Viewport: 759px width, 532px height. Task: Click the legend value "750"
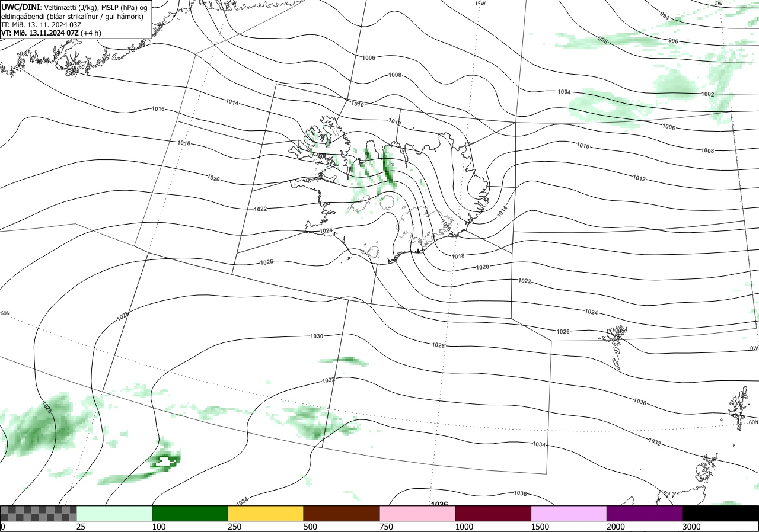click(x=387, y=527)
